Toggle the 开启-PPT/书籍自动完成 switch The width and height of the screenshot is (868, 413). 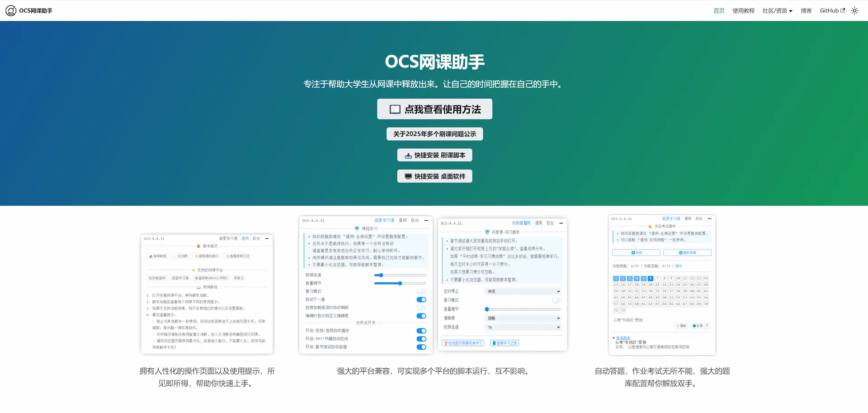(x=421, y=338)
